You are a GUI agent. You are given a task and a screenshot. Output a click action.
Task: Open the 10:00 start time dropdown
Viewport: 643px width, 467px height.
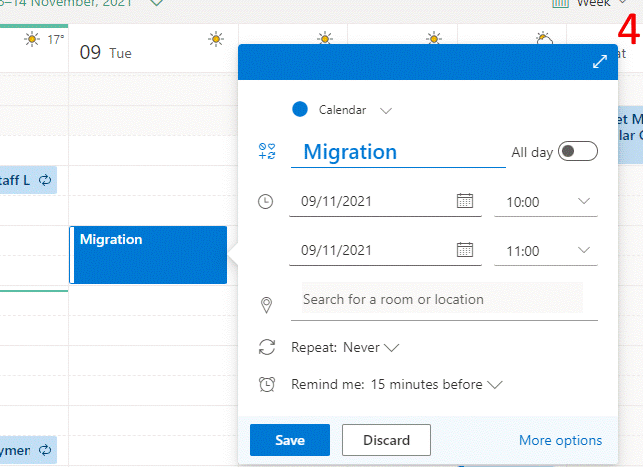[x=546, y=202]
